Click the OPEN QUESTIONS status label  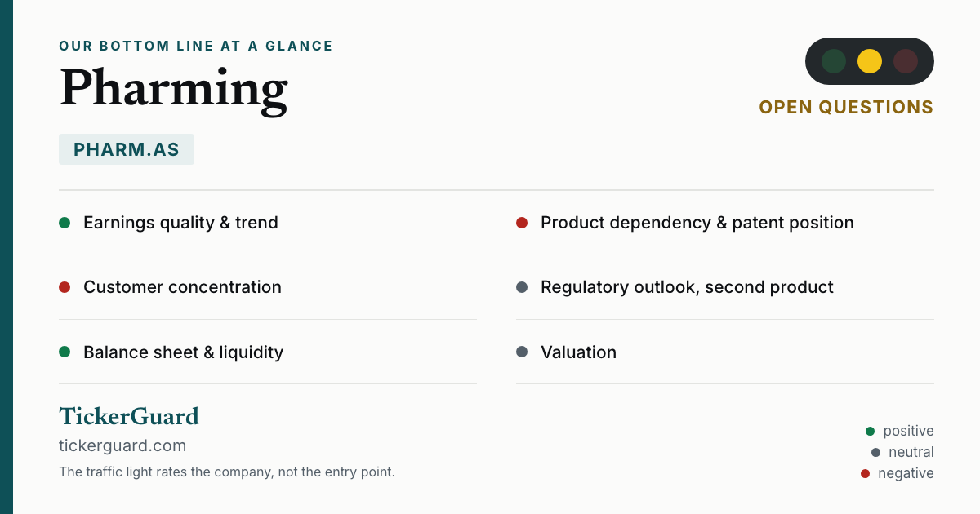tap(846, 107)
